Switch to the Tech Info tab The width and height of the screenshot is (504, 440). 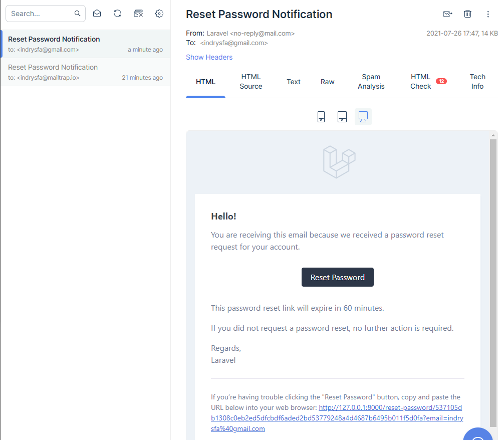click(x=477, y=82)
